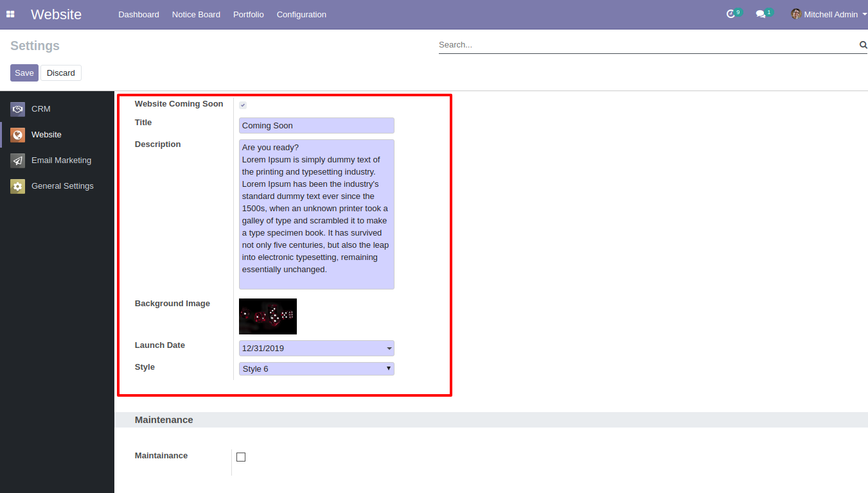
Task: Select Website settings tab label
Action: [46, 135]
